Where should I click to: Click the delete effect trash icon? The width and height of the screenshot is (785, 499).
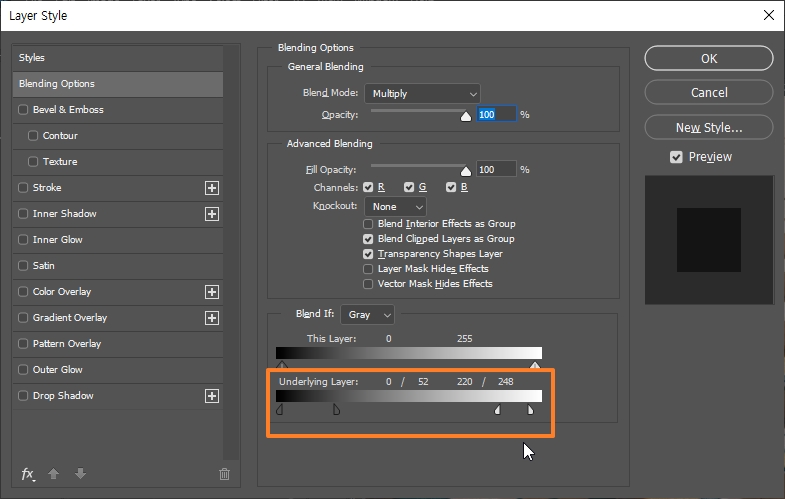point(224,474)
